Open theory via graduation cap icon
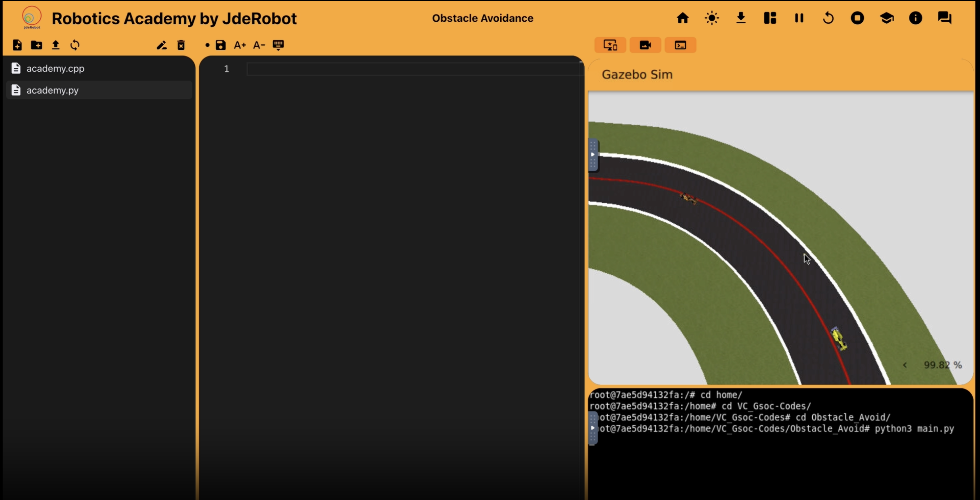The image size is (980, 500). pos(886,18)
